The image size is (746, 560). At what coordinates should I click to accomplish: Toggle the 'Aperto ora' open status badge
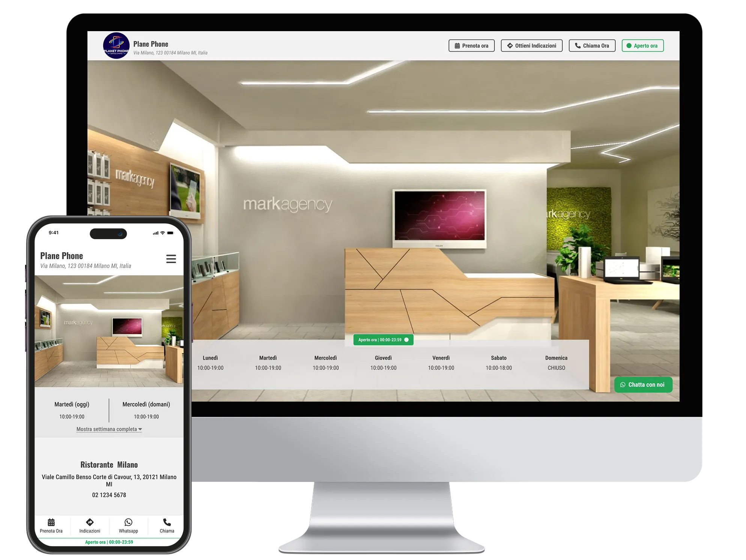[x=643, y=46]
